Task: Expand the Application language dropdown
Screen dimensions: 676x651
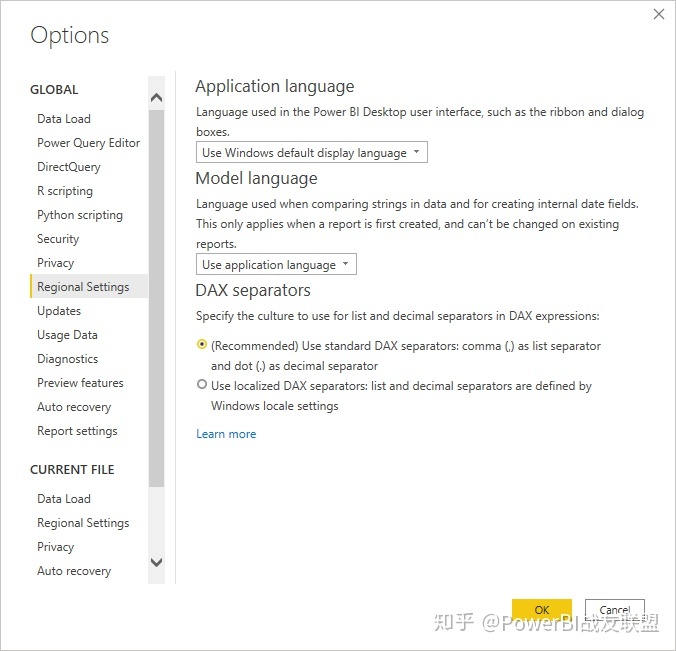Action: click(x=312, y=152)
